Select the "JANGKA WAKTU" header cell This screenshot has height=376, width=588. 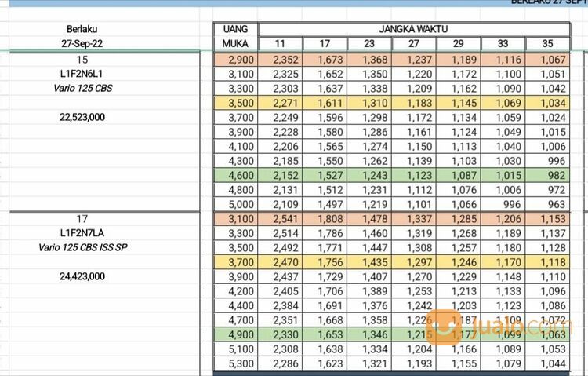[414, 29]
